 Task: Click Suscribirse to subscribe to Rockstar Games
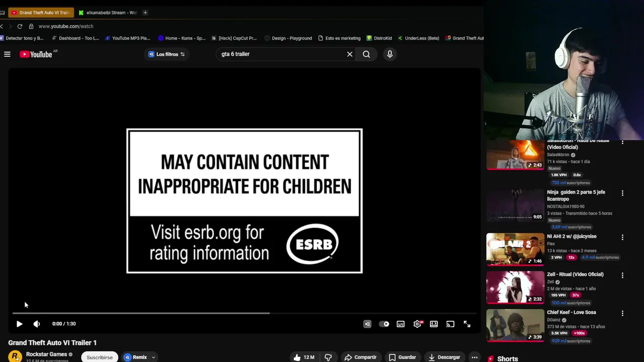(x=100, y=357)
